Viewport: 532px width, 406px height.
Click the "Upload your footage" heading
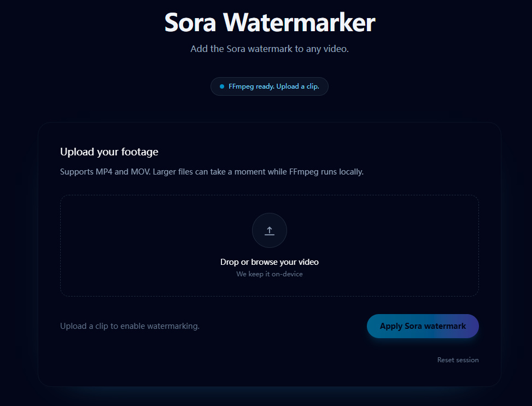[109, 152]
